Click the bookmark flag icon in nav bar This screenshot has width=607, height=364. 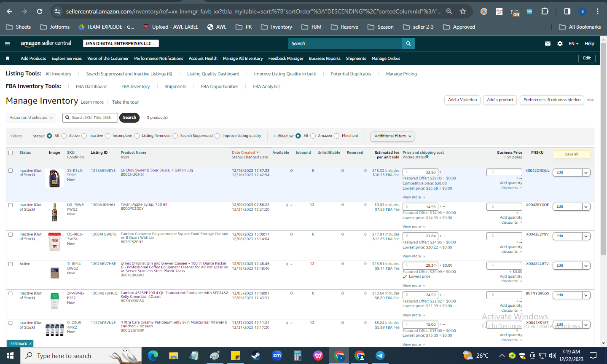tap(8, 59)
